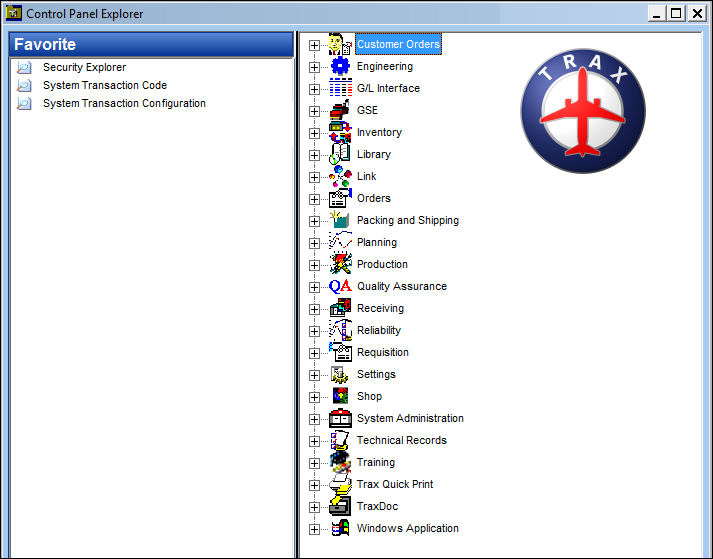Viewport: 713px width, 559px height.
Task: Click the Favorite panel header
Action: 151,45
